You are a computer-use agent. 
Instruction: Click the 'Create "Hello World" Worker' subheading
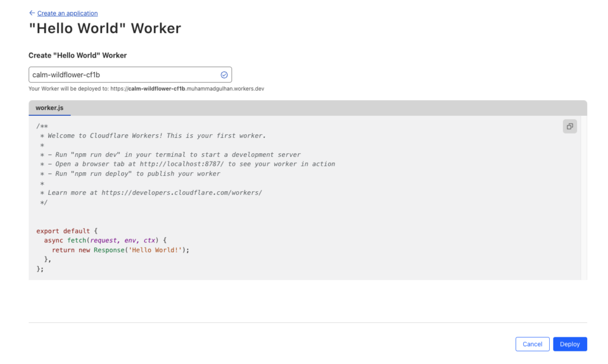tap(78, 55)
